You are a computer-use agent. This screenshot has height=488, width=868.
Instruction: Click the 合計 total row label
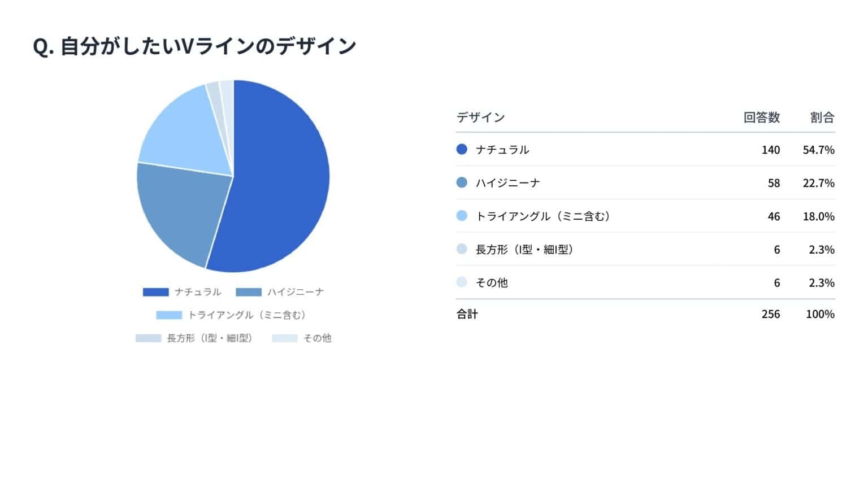[x=467, y=314]
